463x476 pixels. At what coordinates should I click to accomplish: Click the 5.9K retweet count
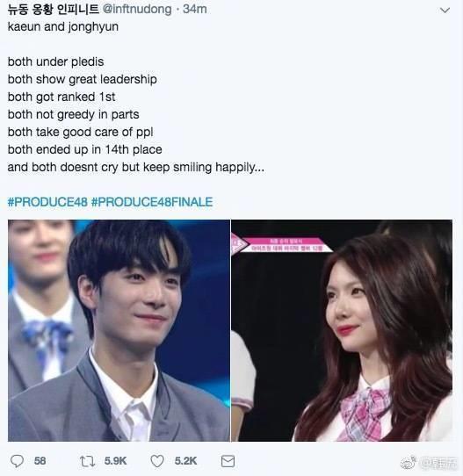tap(115, 461)
